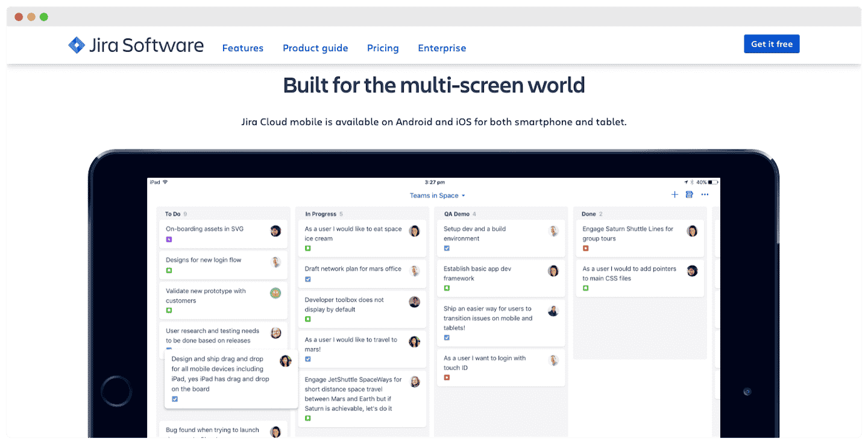Open card User research and testing needs
Image resolution: width=868 pixels, height=444 pixels.
click(223, 336)
